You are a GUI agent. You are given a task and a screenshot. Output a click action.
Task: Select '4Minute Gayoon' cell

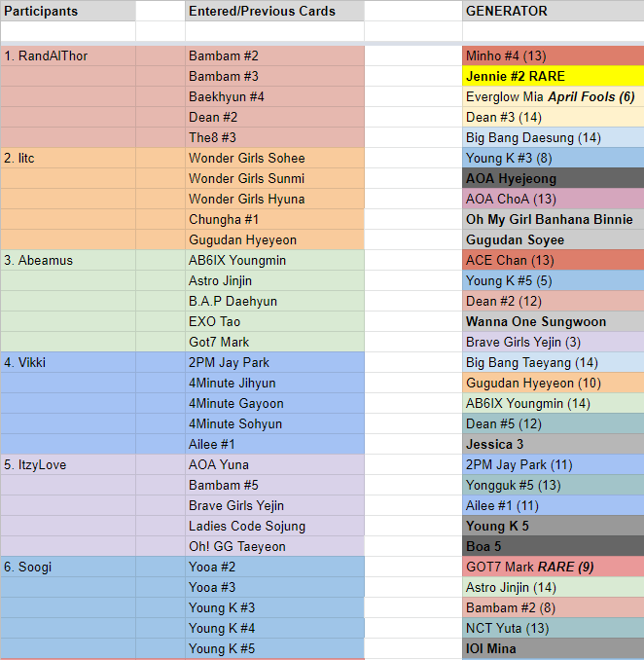(274, 404)
